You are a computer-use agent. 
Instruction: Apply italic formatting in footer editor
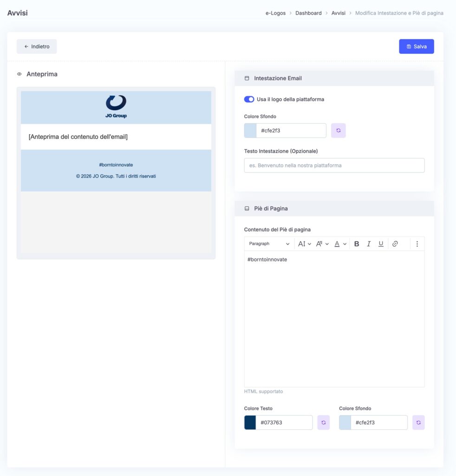point(369,244)
